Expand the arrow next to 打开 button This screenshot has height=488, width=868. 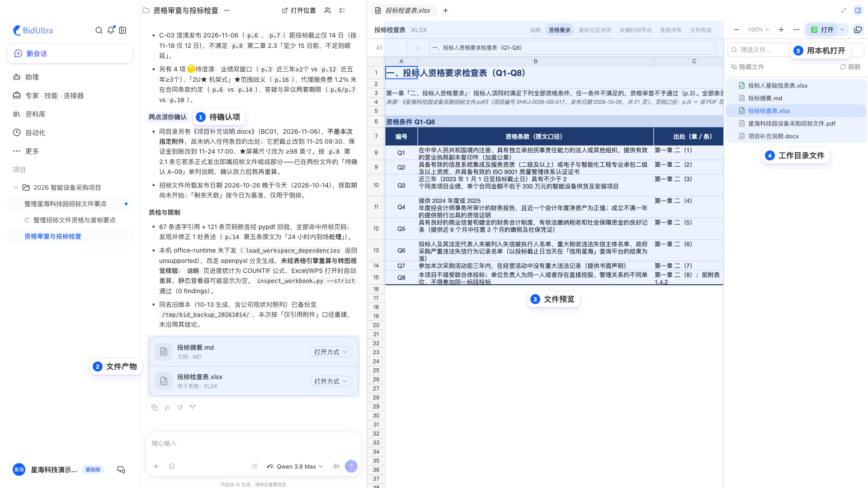point(842,30)
